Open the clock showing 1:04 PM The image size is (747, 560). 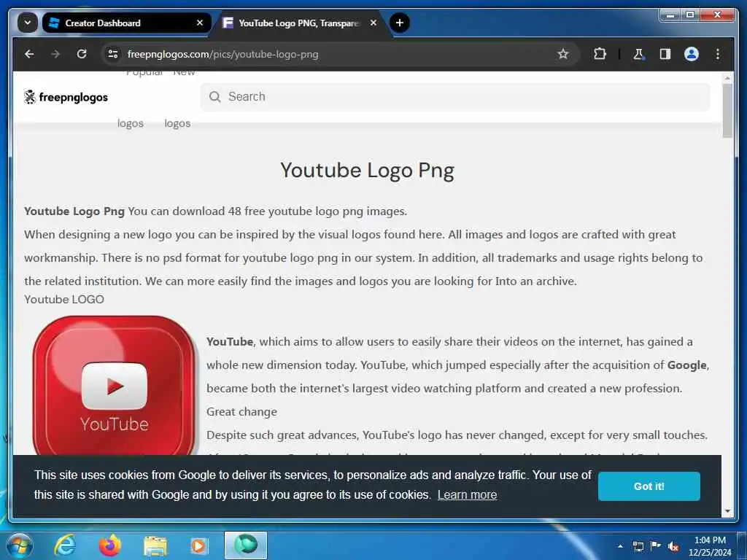pos(710,546)
